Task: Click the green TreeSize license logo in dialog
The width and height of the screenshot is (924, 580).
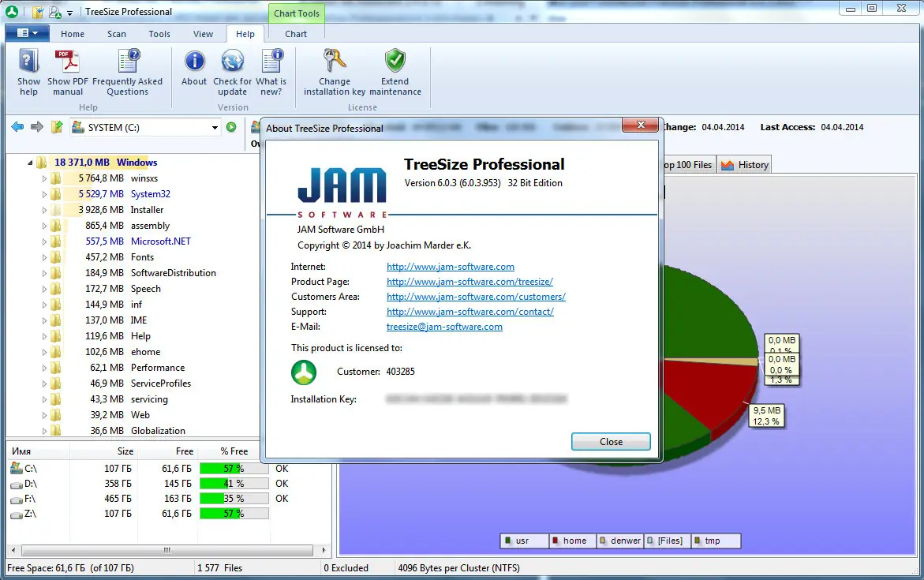Action: (x=304, y=372)
